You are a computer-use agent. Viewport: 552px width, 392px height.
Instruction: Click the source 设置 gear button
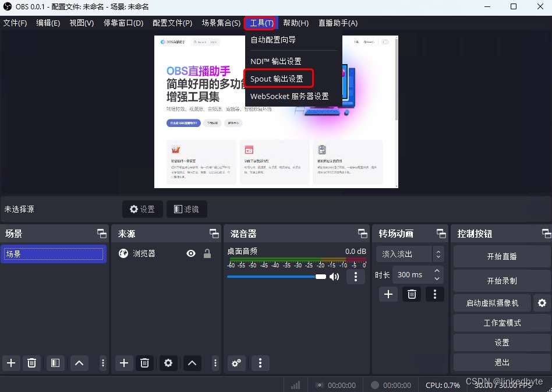click(143, 209)
